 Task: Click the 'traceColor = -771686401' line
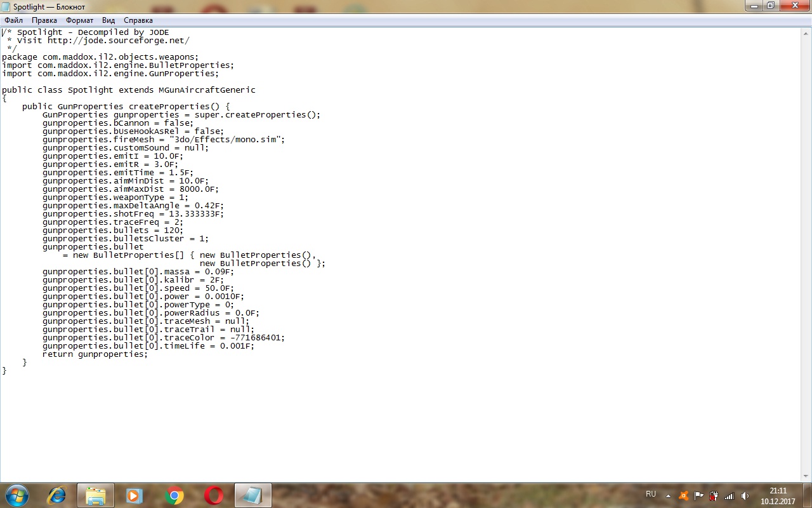click(x=164, y=337)
